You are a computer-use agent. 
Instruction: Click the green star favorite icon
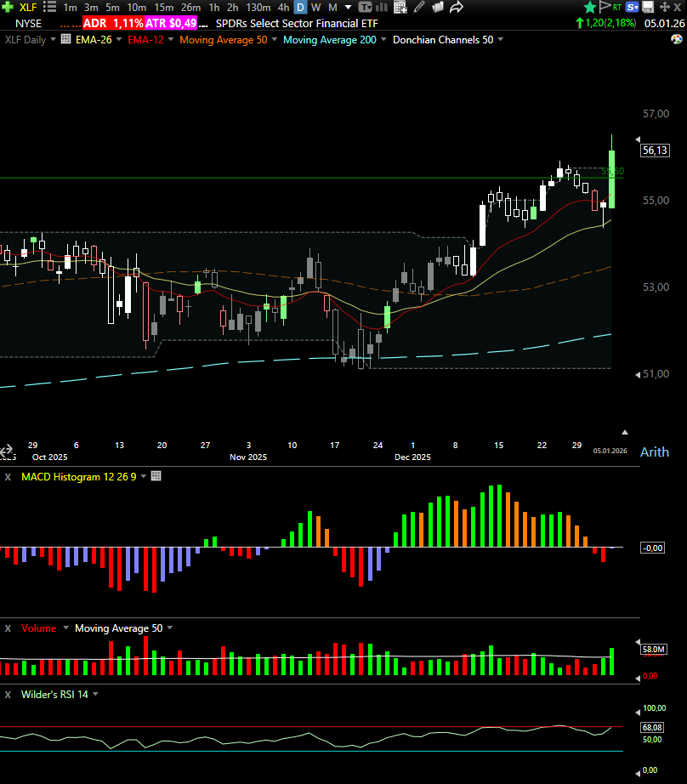pos(590,7)
